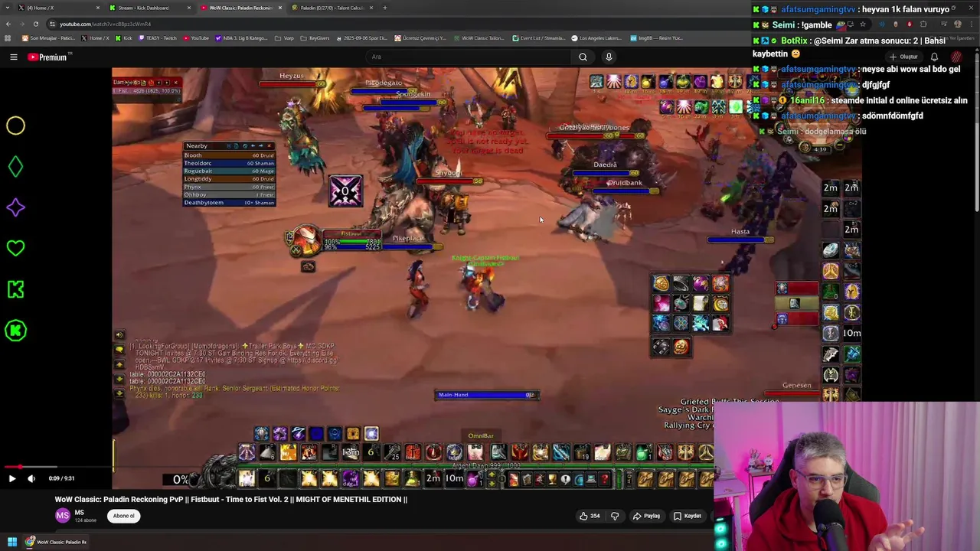The width and height of the screenshot is (980, 551).
Task: Open MS channel name link
Action: coord(79,513)
